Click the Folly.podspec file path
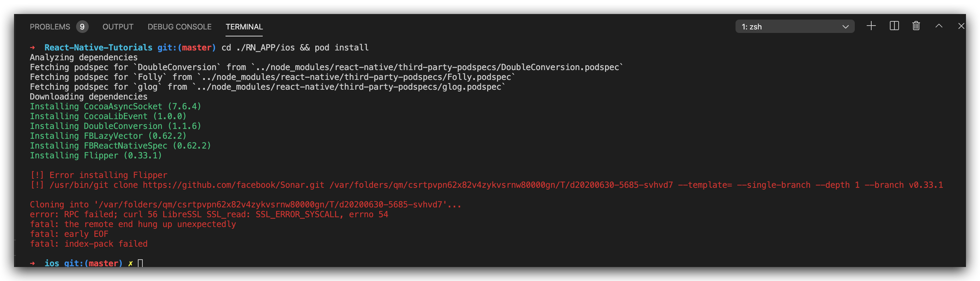The image size is (980, 281). click(x=356, y=77)
